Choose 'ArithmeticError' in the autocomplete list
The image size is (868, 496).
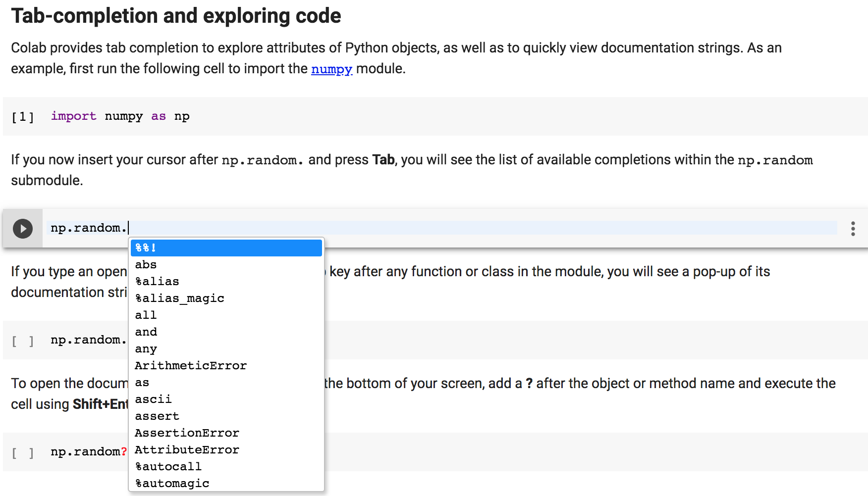click(x=190, y=365)
